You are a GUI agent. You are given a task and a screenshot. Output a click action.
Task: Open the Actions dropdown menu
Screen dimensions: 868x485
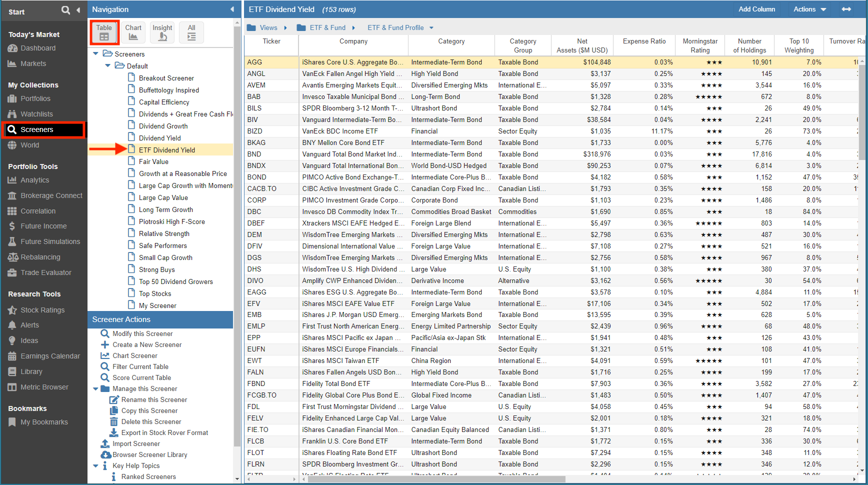click(809, 9)
